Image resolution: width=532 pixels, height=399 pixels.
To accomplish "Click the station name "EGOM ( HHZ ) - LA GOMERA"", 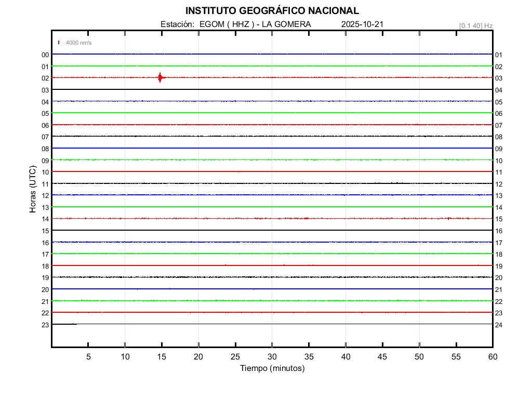I will click(255, 24).
